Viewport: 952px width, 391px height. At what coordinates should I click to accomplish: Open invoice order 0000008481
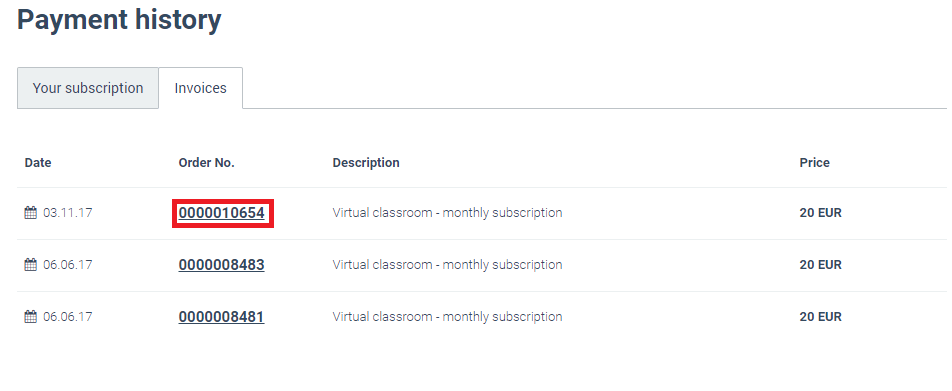click(222, 317)
